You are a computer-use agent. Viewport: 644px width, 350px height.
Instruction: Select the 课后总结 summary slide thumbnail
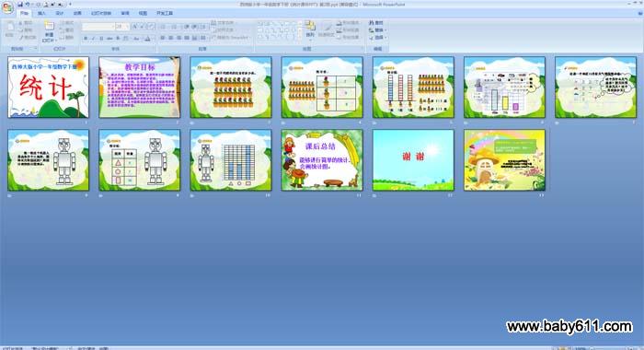coord(322,160)
